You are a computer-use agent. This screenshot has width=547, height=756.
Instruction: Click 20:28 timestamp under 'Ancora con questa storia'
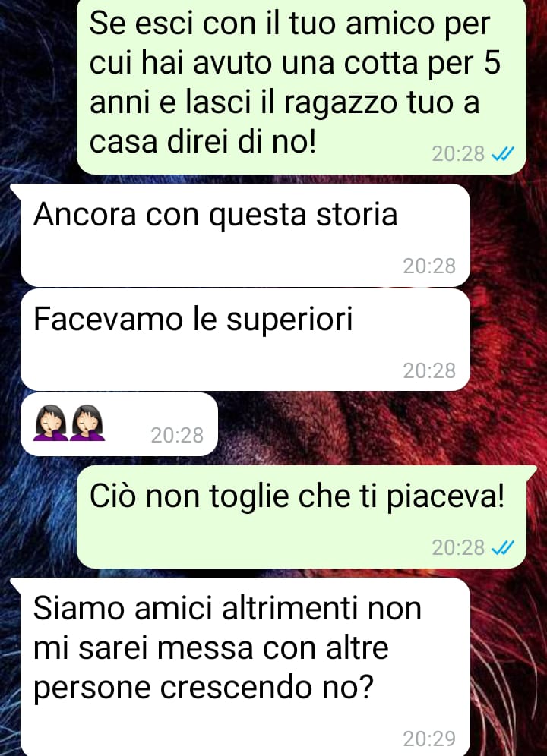tap(429, 266)
